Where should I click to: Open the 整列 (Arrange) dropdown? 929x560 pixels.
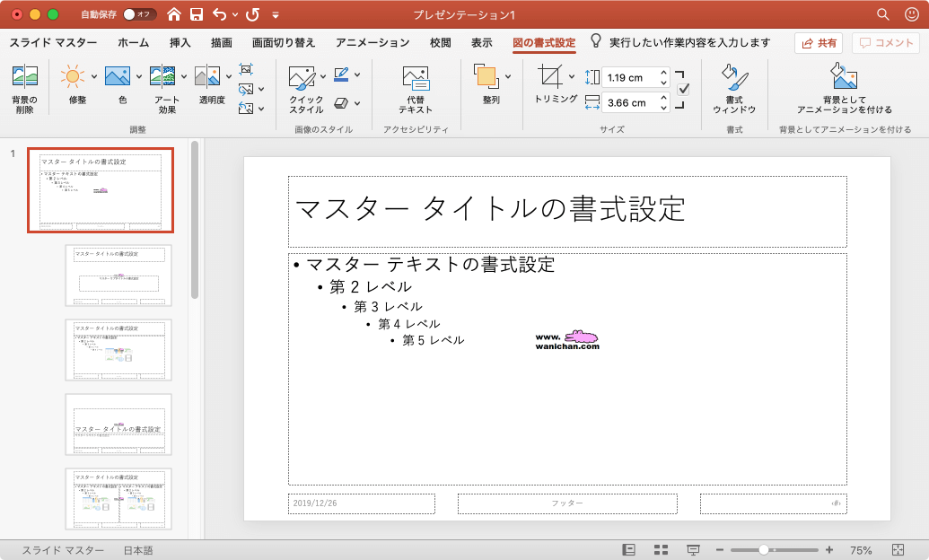[491, 86]
